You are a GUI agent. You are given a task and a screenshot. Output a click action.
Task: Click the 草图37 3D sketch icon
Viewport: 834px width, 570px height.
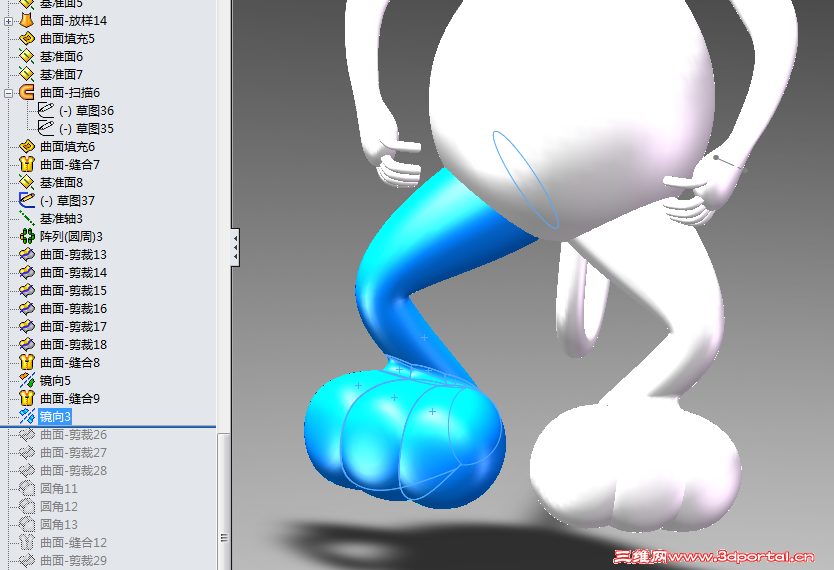tap(27, 200)
